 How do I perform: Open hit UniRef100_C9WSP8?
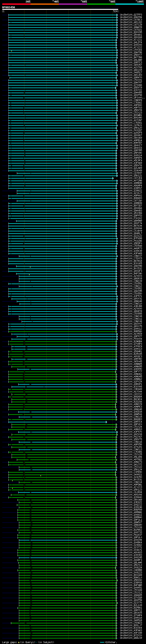click(131, 100)
